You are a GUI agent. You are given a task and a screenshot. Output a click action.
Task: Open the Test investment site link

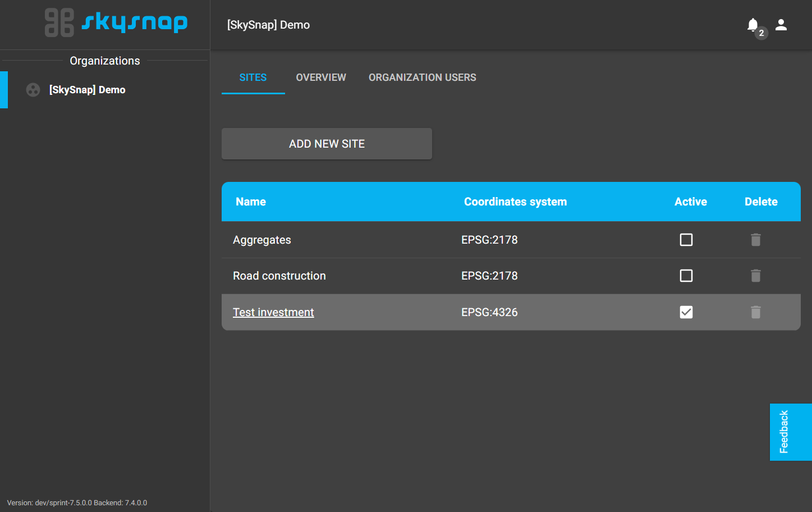pyautogui.click(x=273, y=312)
